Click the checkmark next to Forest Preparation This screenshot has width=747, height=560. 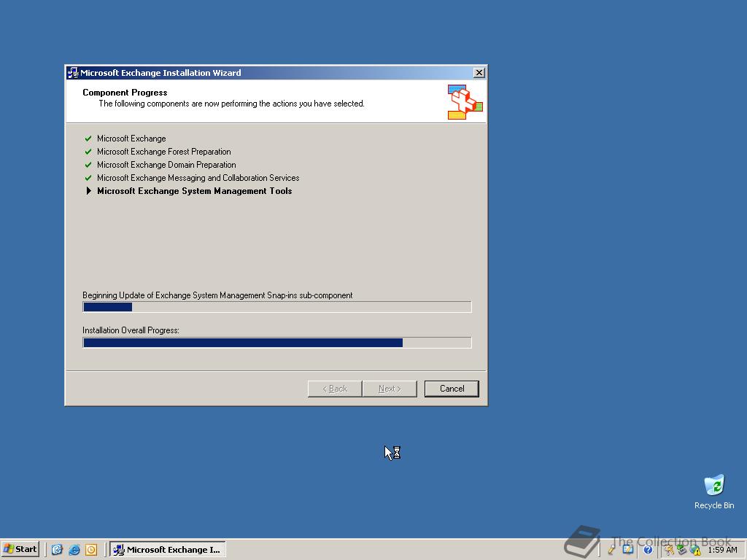point(88,152)
